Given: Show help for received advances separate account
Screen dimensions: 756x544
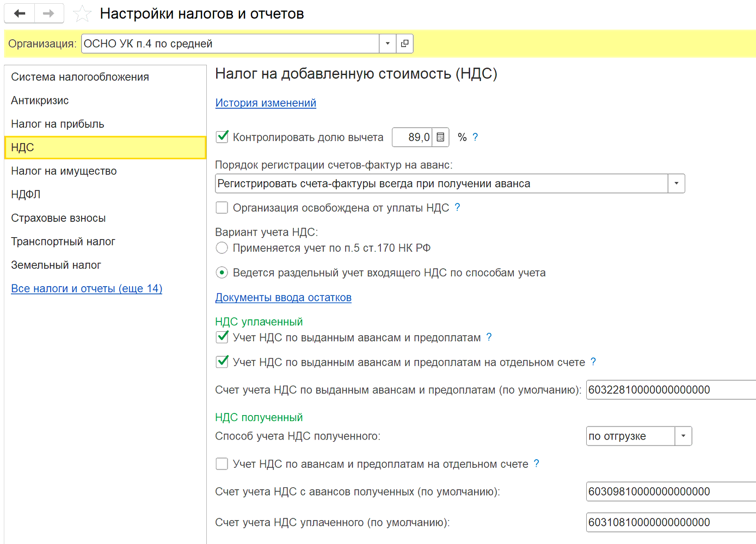Looking at the screenshot, I should [536, 463].
